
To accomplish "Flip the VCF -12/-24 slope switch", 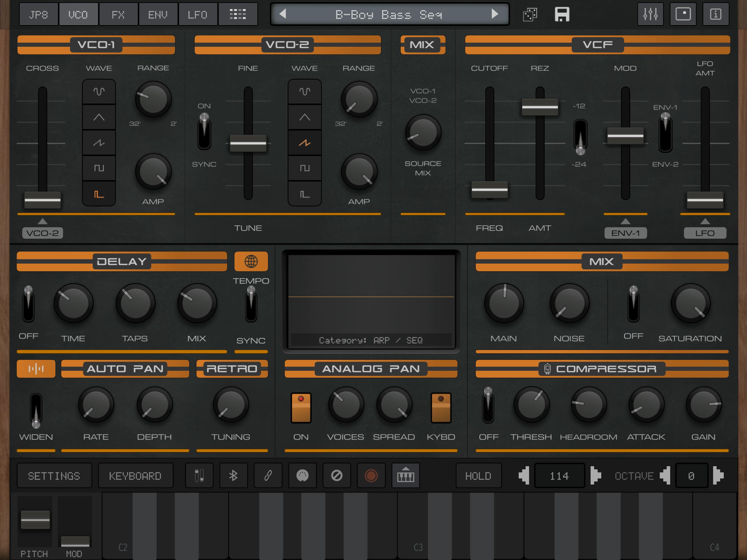I will pyautogui.click(x=580, y=138).
